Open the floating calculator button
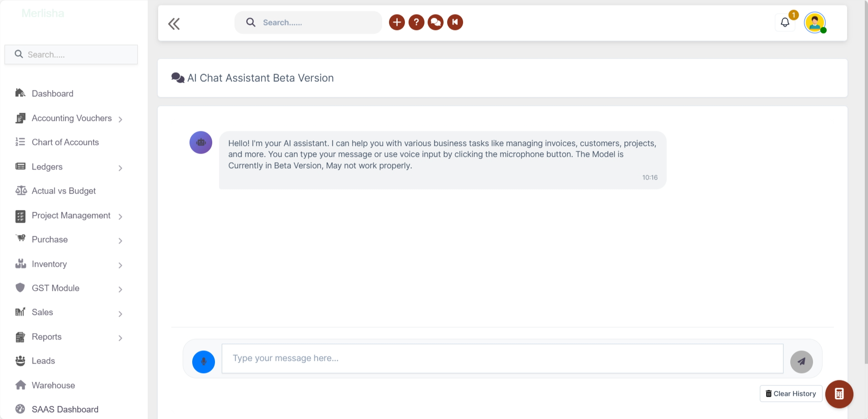 tap(839, 394)
